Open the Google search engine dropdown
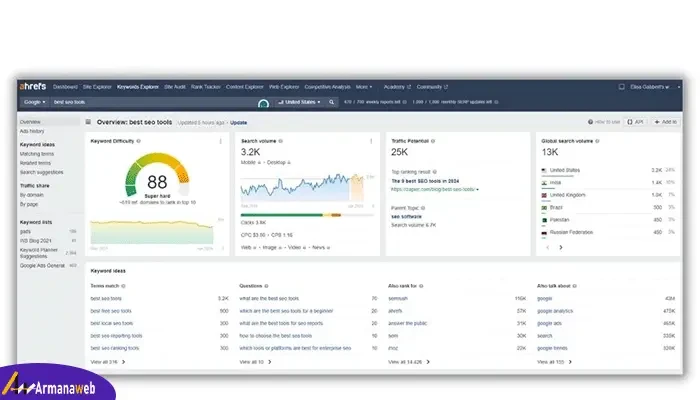 click(x=34, y=102)
